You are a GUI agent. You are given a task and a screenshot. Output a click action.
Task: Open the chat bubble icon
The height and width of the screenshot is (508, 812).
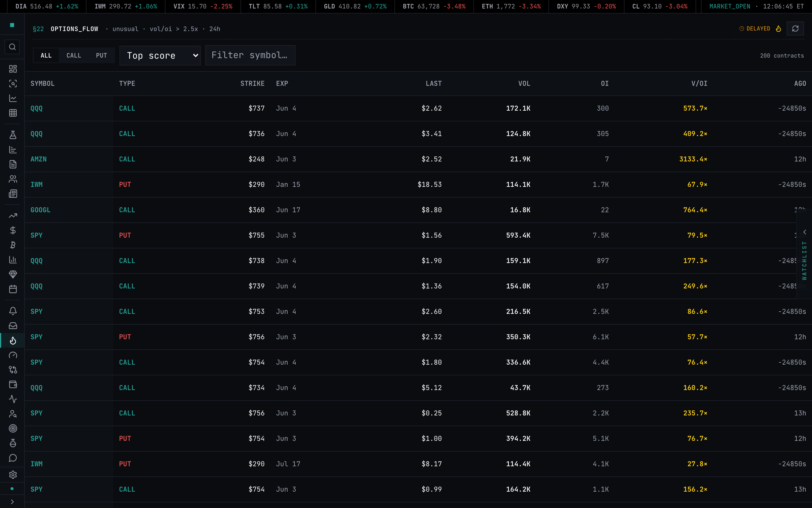click(x=13, y=458)
